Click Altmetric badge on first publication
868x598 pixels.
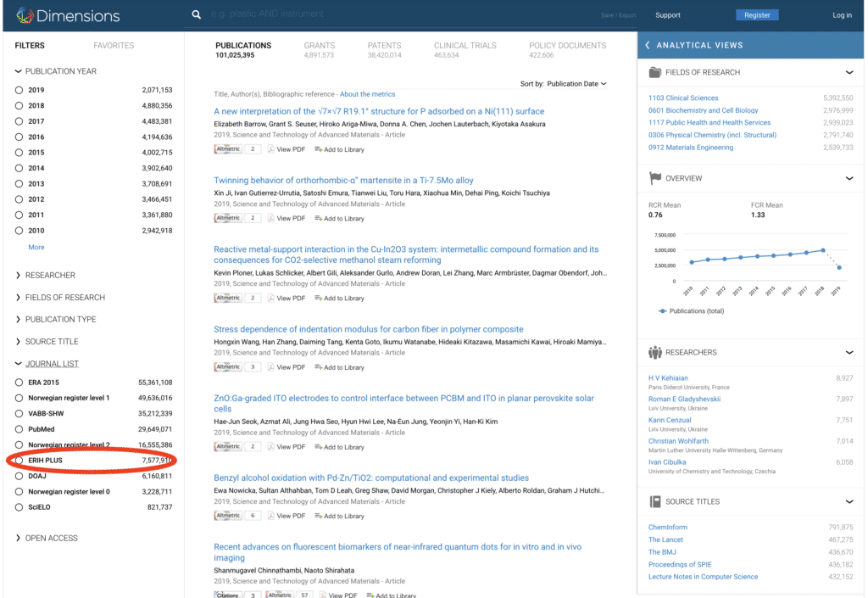point(228,149)
